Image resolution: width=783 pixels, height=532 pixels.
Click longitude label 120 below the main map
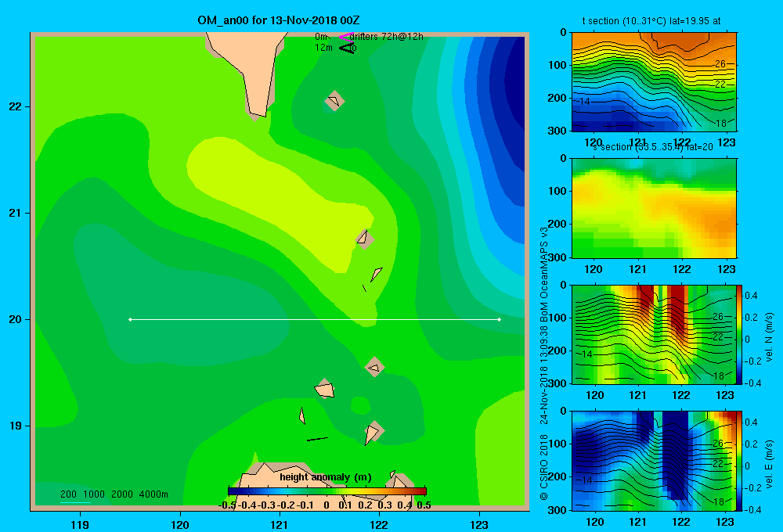tap(180, 524)
